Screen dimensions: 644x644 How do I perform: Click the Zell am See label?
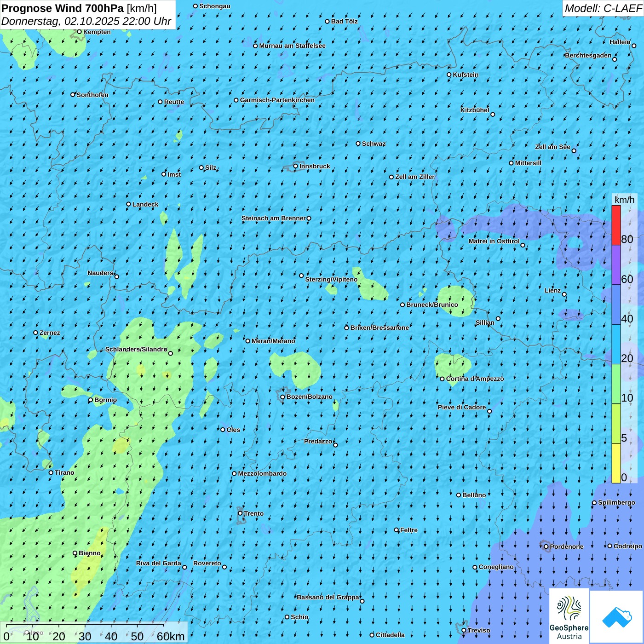click(x=552, y=147)
